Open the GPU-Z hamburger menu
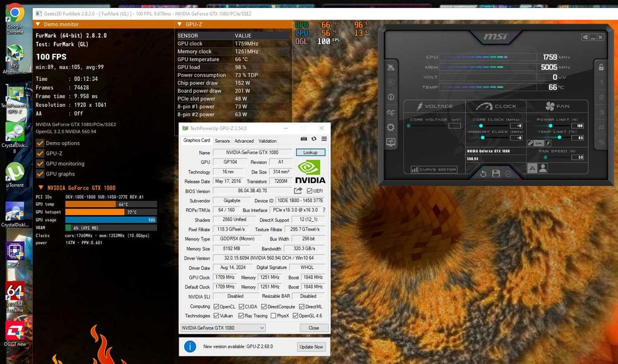Viewport: 618px width, 364px height. coord(324,138)
